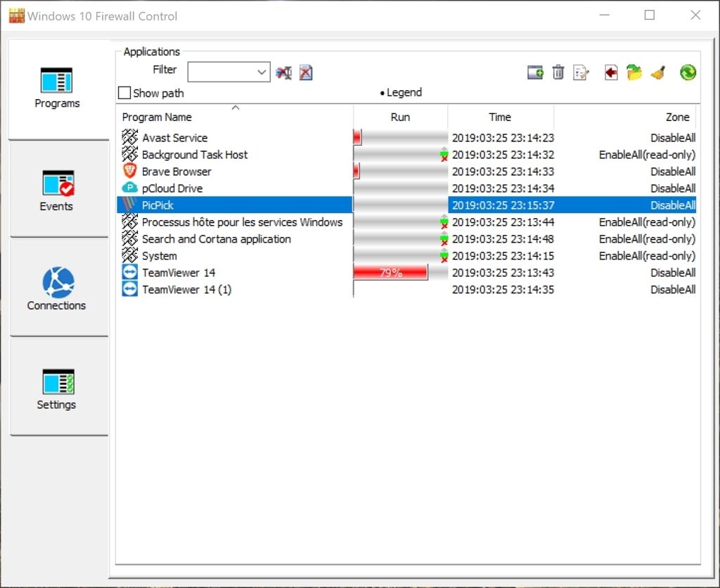
Task: Select Search and Cortana application row
Action: pos(407,239)
